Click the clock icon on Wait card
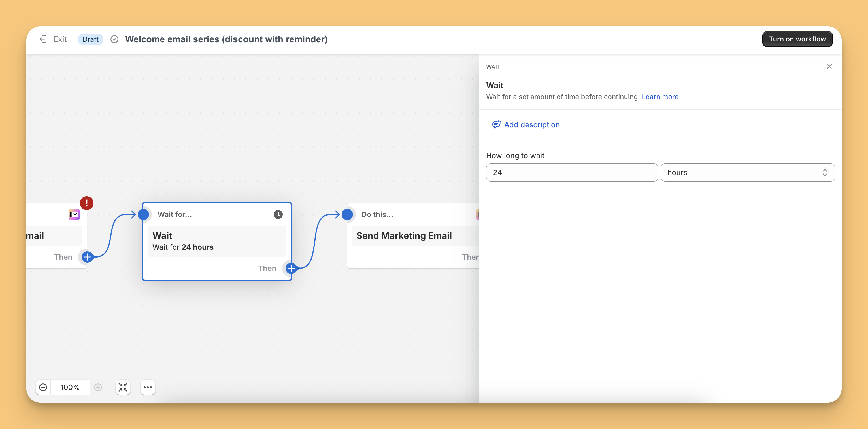 coord(278,214)
